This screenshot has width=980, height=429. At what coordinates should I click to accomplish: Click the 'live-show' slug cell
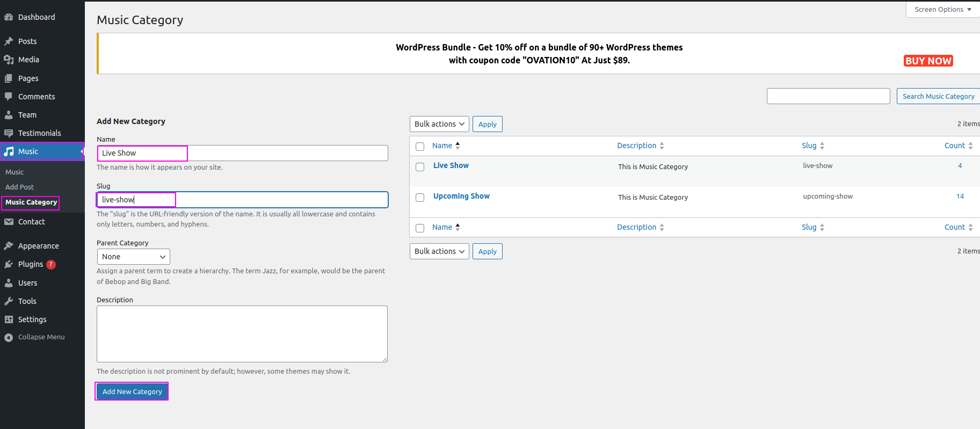818,165
